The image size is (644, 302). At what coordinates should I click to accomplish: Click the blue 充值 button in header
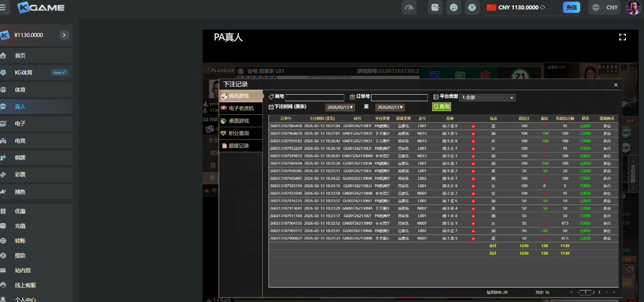click(571, 7)
